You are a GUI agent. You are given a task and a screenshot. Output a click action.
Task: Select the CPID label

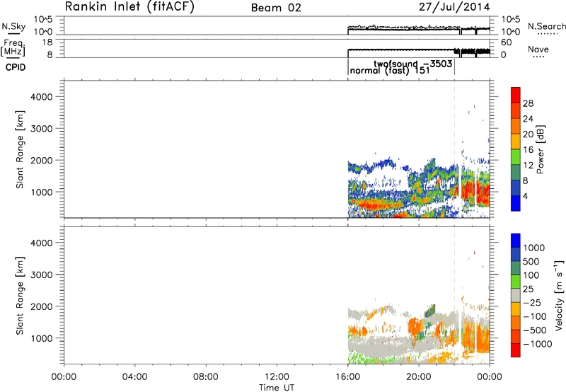point(16,67)
